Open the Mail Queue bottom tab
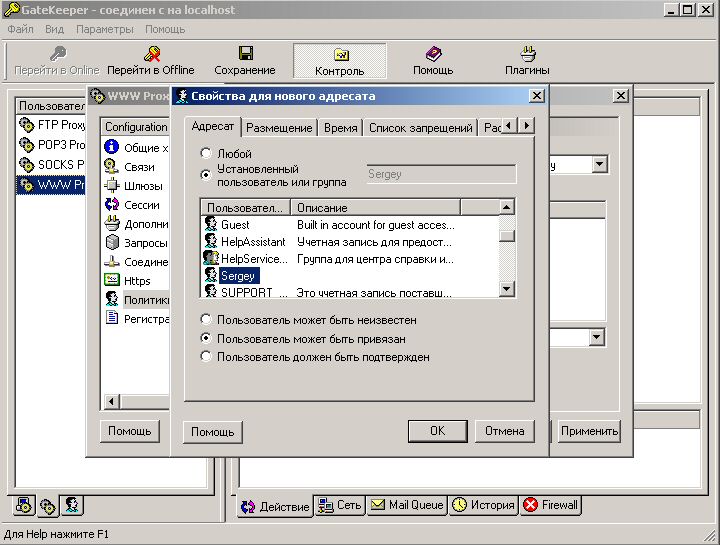Viewport: 720px width, 545px height. (407, 505)
